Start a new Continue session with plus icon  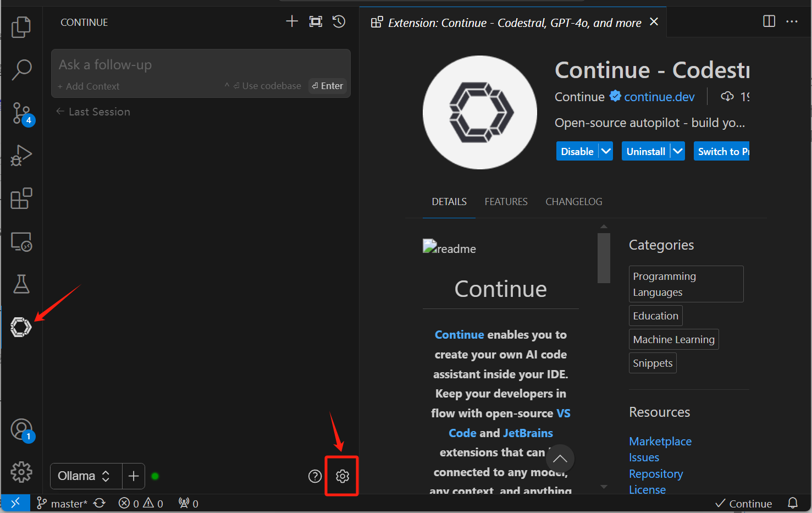click(292, 21)
